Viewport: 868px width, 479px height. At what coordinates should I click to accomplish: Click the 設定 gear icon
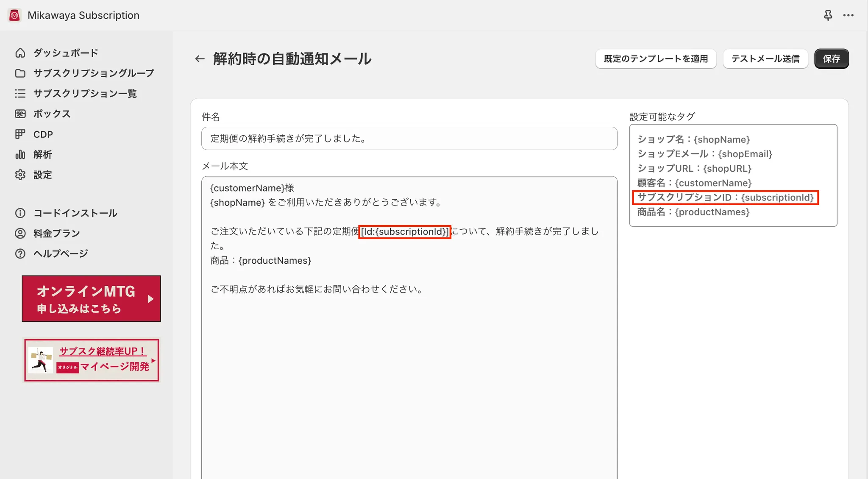pos(20,175)
